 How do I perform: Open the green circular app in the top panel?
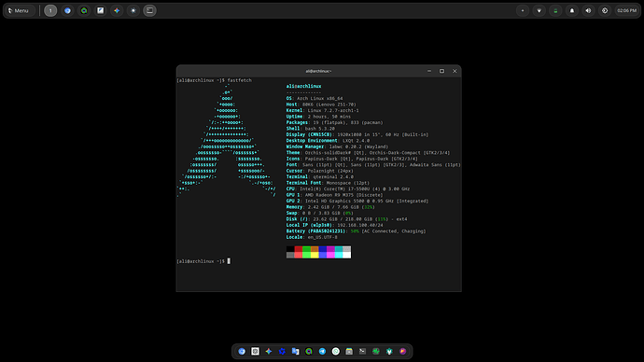pyautogui.click(x=84, y=10)
